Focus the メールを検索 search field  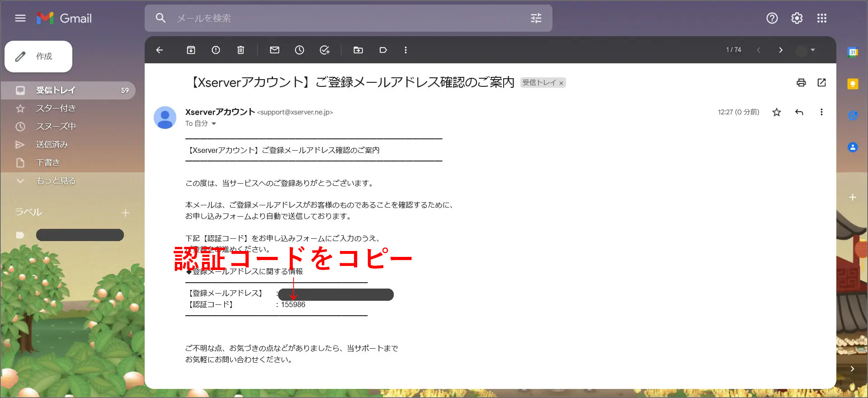(x=348, y=18)
